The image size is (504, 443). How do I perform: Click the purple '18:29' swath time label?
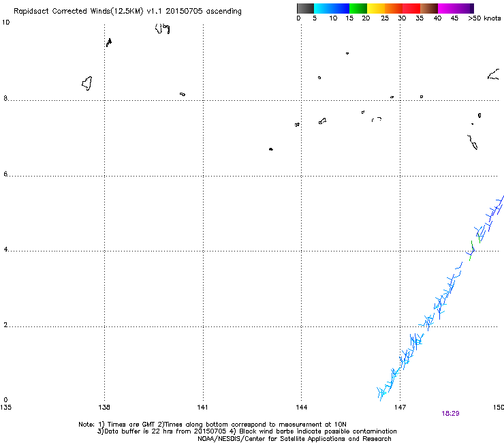(x=450, y=414)
